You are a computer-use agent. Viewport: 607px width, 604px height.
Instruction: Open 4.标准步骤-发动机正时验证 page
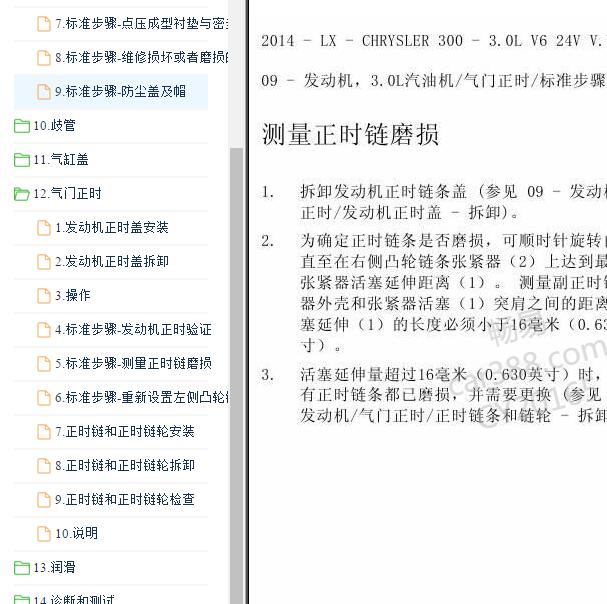pos(133,330)
